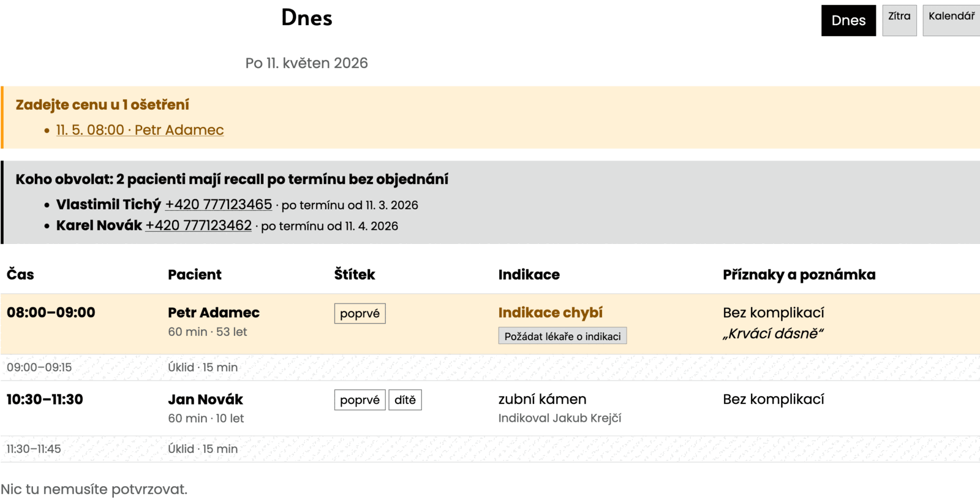Image resolution: width=980 pixels, height=499 pixels.
Task: Click the Čas column header
Action: 20,275
